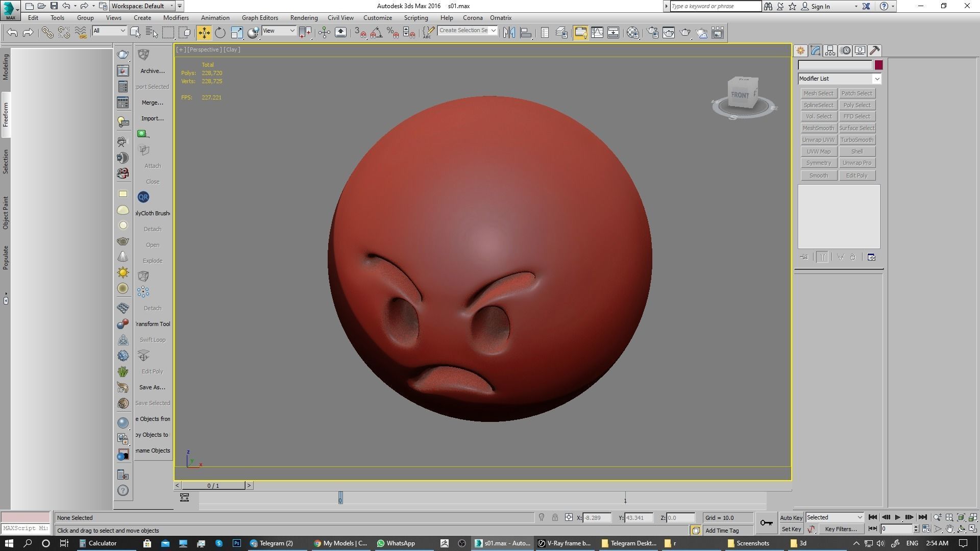Click Bind to Space Warp icon
This screenshot has width=980, height=551.
pyautogui.click(x=81, y=33)
